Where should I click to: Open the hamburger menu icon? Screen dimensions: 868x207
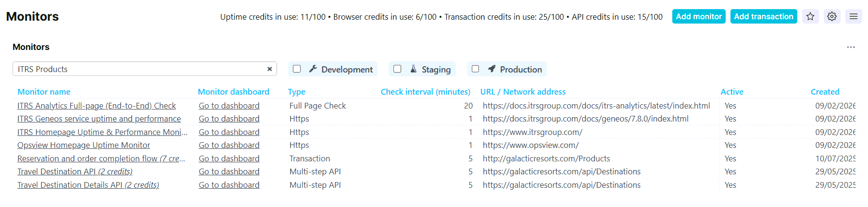pos(854,16)
